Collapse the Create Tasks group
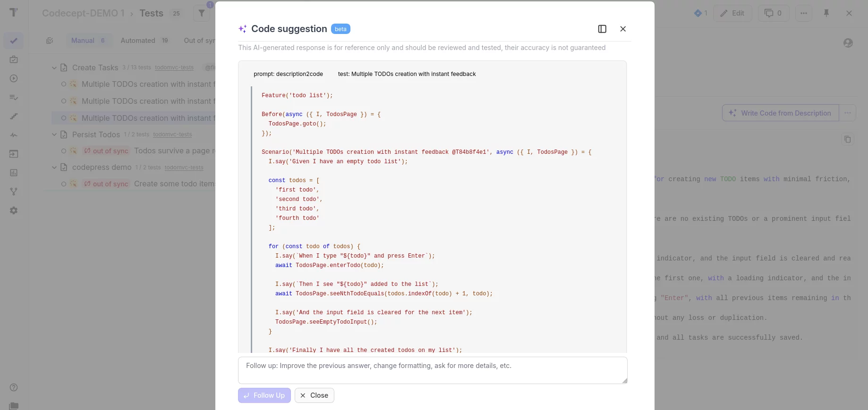The height and width of the screenshot is (410, 868). (x=54, y=67)
